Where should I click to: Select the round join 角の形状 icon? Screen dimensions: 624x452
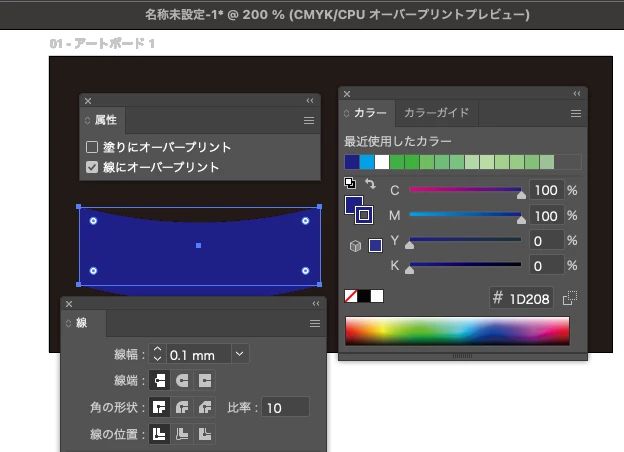click(x=182, y=407)
